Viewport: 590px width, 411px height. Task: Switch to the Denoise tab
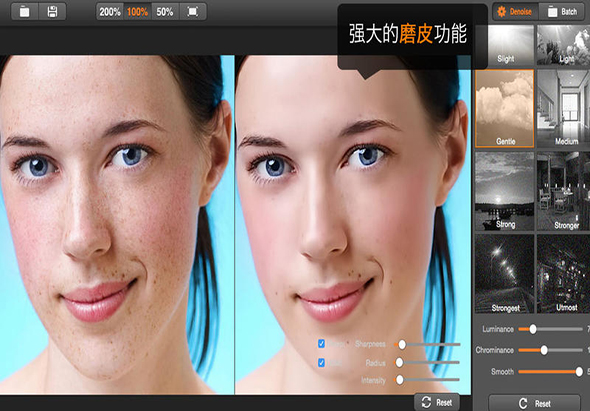click(516, 12)
